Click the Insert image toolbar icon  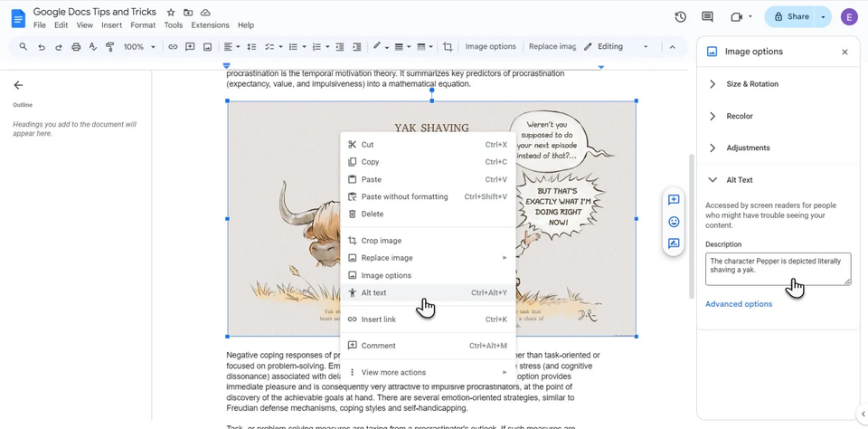click(x=207, y=47)
